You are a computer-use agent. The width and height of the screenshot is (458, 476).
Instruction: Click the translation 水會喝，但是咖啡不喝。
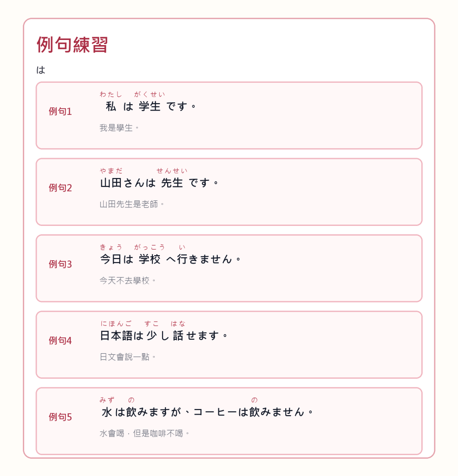pyautogui.click(x=144, y=434)
